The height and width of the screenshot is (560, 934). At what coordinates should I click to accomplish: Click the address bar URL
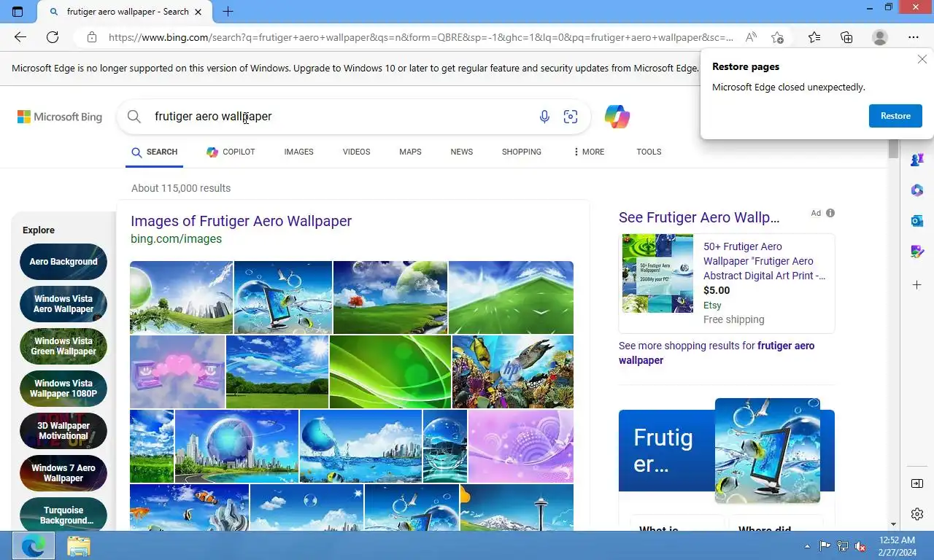point(421,37)
